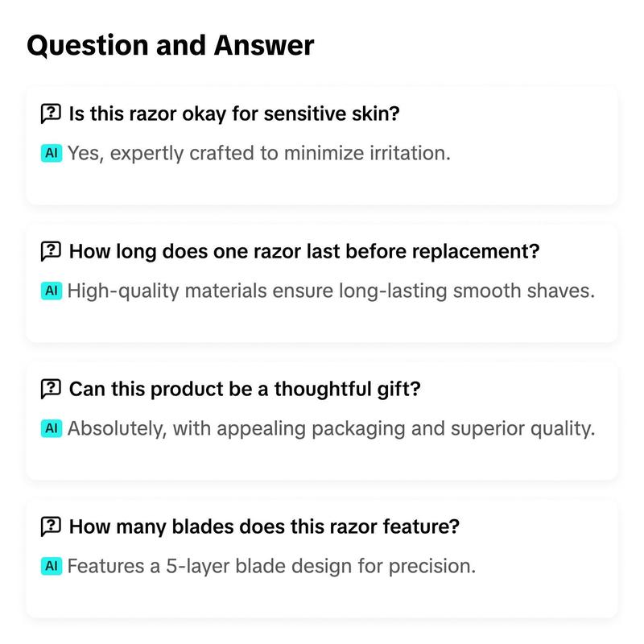Image resolution: width=644 pixels, height=644 pixels.
Task: Open 'Is this razor okay for sensitive skin?' question
Action: pyautogui.click(x=234, y=114)
